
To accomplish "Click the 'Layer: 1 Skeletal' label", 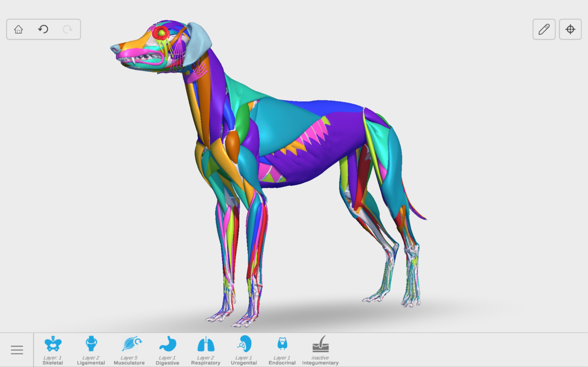I will pos(52,360).
